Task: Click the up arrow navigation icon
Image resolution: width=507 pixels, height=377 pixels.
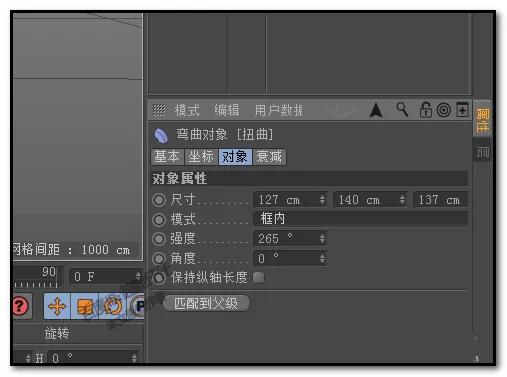Action: [376, 110]
